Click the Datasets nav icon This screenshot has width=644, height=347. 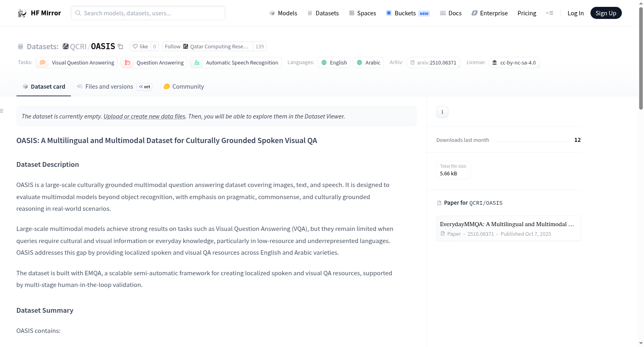310,13
